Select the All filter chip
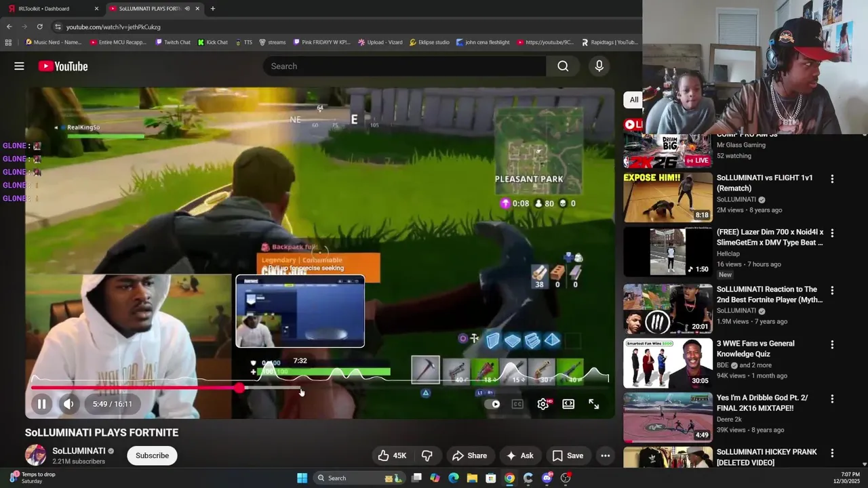This screenshot has height=488, width=868. [633, 100]
